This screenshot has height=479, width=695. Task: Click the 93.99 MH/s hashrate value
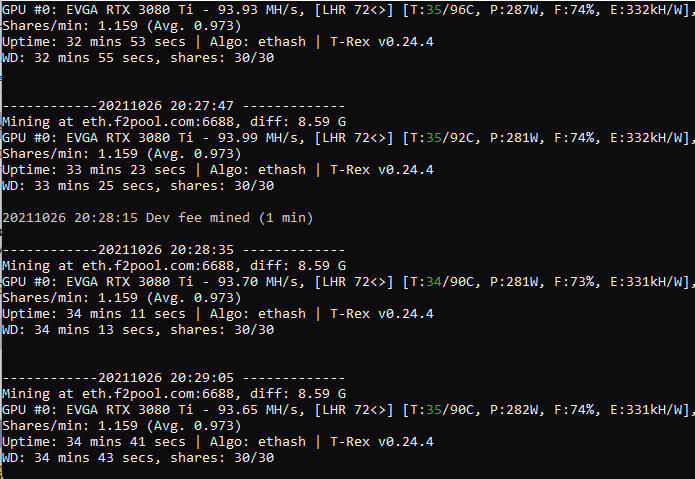click(x=261, y=138)
